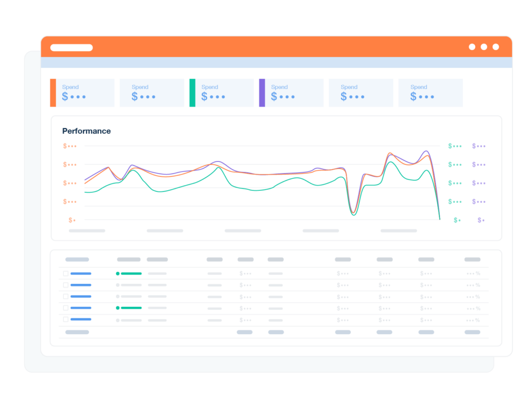The width and height of the screenshot is (532, 407).
Task: Click the green status dot in the fourth table row
Action: pyautogui.click(x=118, y=308)
